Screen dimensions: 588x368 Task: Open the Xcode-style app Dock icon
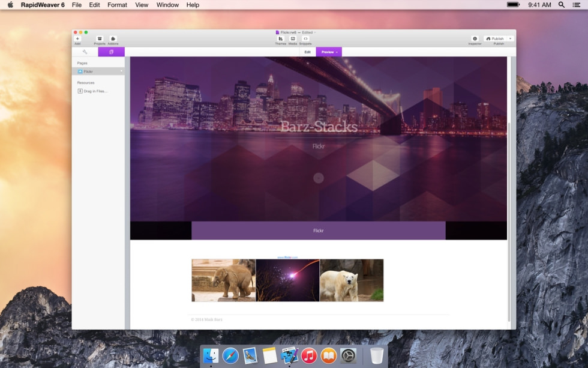(289, 355)
